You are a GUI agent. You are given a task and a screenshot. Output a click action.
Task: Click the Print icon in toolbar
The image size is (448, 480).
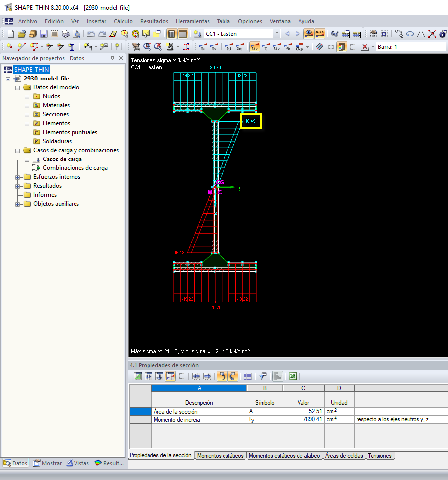coord(66,34)
